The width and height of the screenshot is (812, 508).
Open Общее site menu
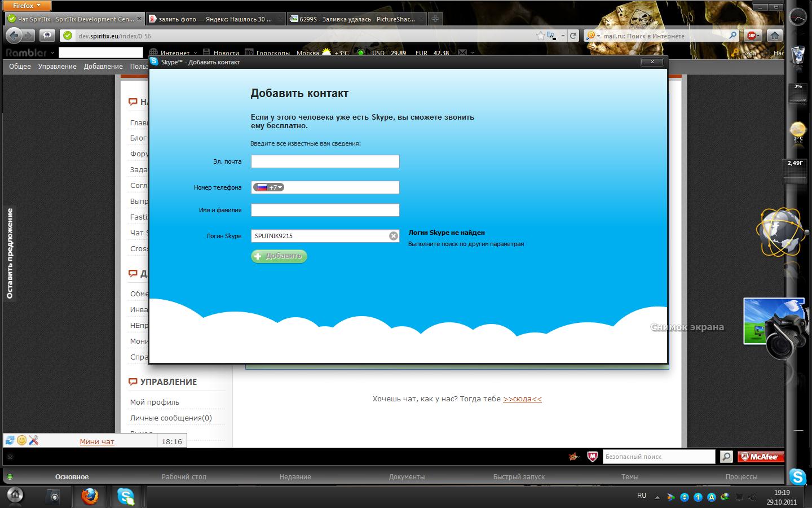tap(20, 66)
